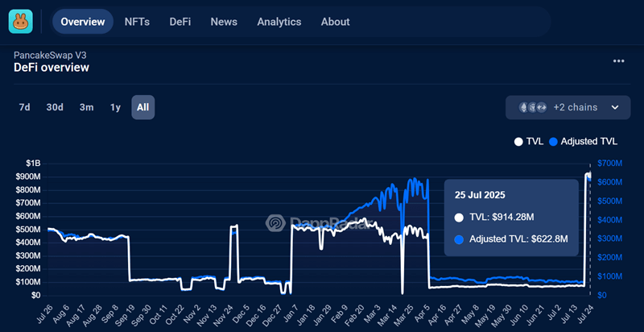The image size is (644, 332).
Task: Click the $300M right axis label
Action: (x=609, y=239)
